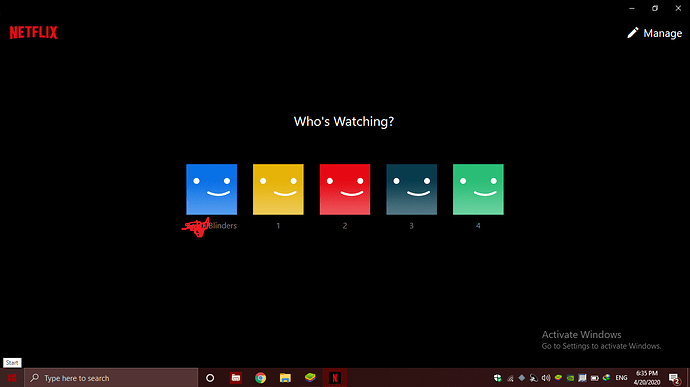The image size is (690, 387).
Task: Click the "4" label below green avatar
Action: click(478, 225)
